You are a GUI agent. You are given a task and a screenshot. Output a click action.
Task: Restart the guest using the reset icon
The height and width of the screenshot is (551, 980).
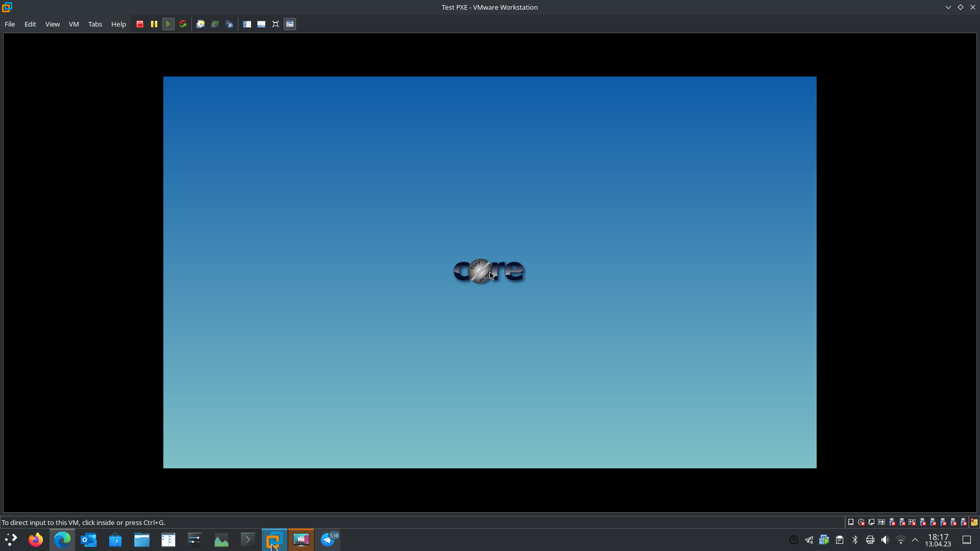[183, 24]
